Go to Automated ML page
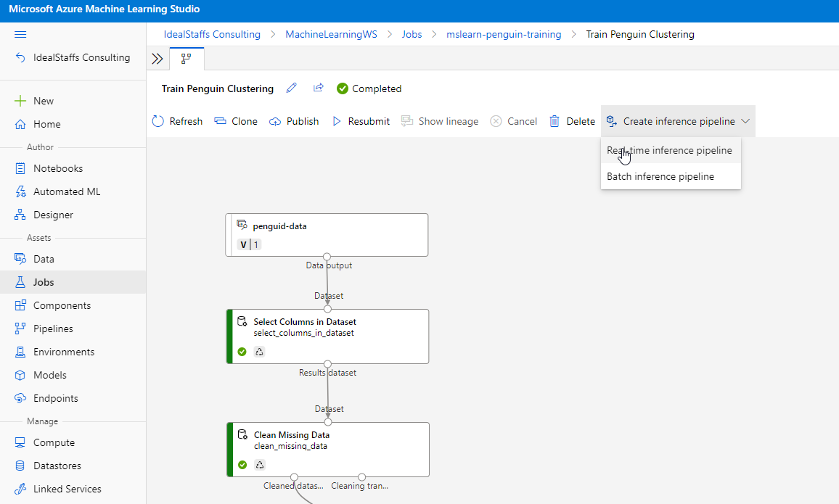The image size is (839, 504). pos(67,191)
